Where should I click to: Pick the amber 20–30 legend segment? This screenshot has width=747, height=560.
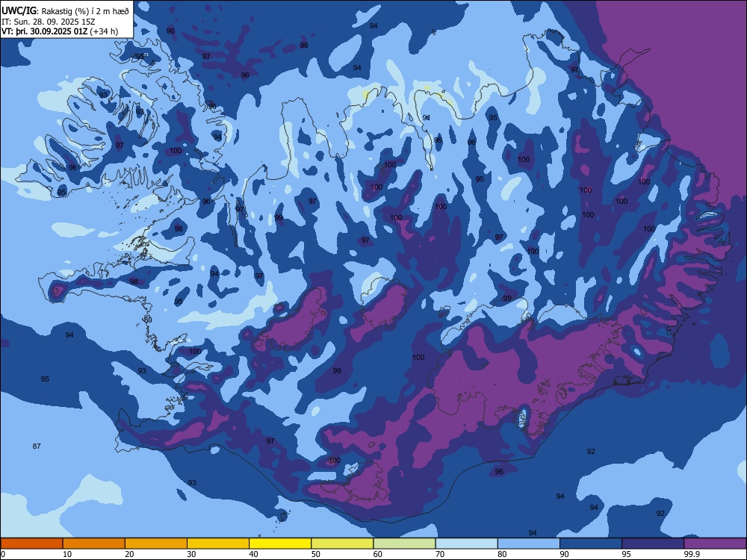pos(156,544)
